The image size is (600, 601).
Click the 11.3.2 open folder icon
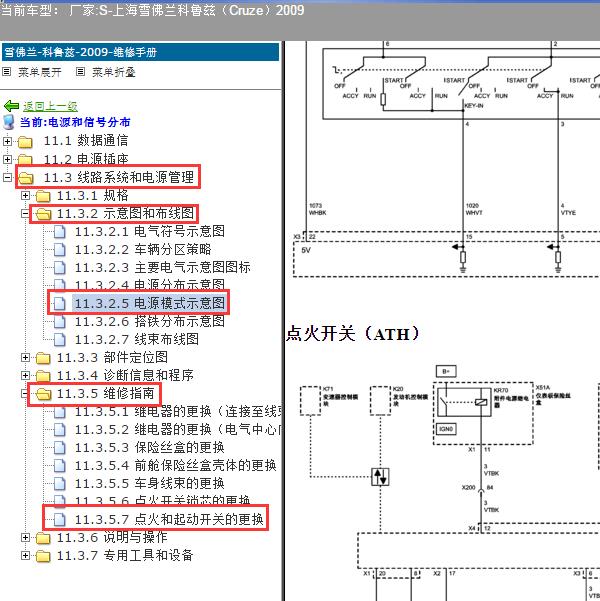click(x=44, y=214)
